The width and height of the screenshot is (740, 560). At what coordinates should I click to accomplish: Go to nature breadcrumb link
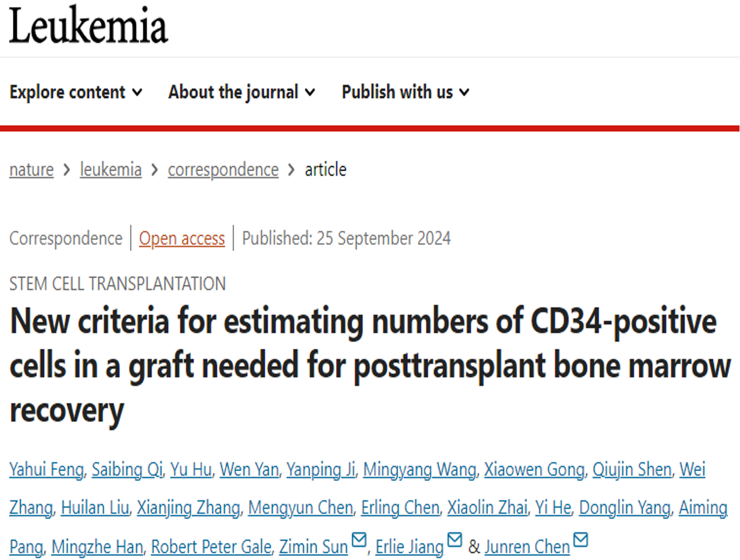(31, 170)
